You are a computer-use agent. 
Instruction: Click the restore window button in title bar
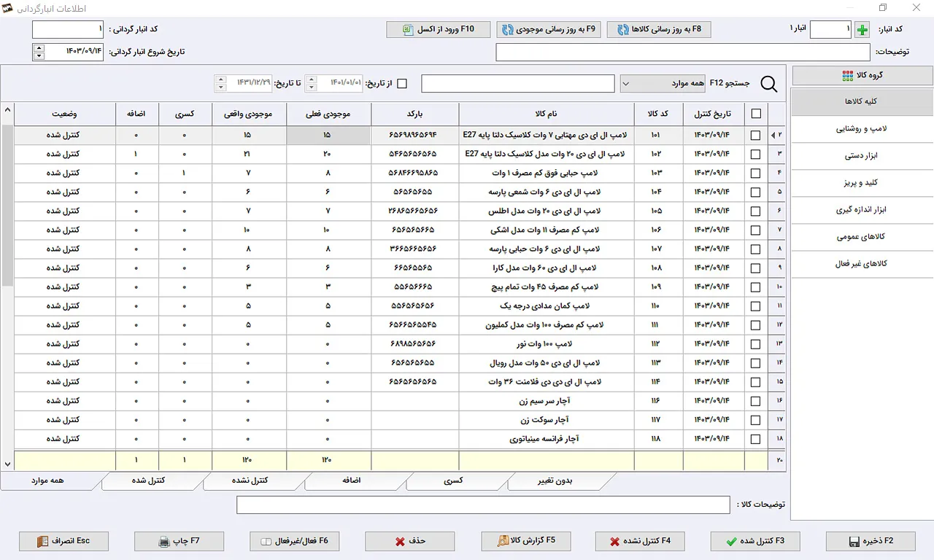tap(883, 8)
